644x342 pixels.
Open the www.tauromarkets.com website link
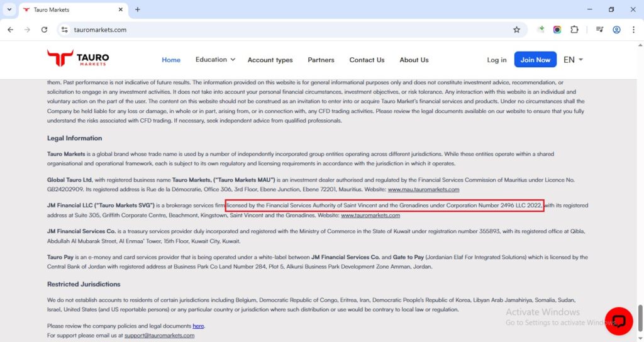pyautogui.click(x=370, y=215)
